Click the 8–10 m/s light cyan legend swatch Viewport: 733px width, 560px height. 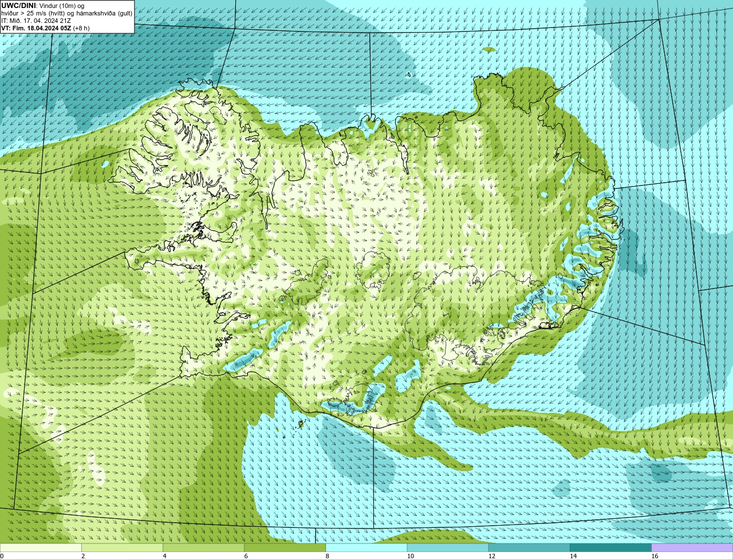pyautogui.click(x=366, y=547)
